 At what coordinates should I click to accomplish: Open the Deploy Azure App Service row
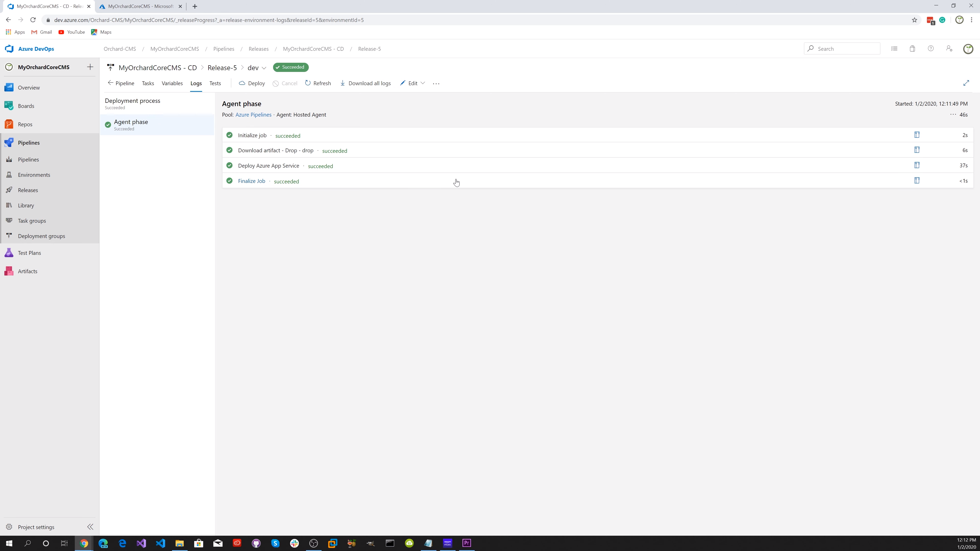pos(597,165)
